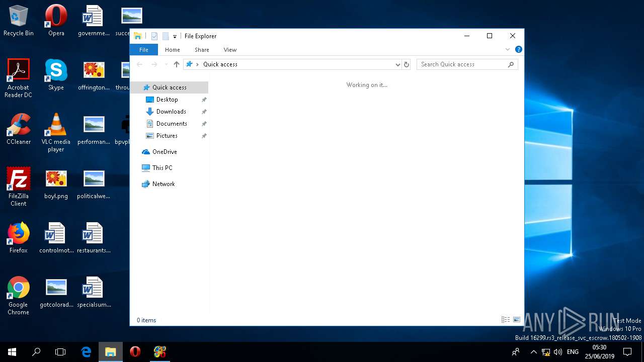Open taskbar Search
Screen dimensions: 644x362
pyautogui.click(x=36, y=352)
